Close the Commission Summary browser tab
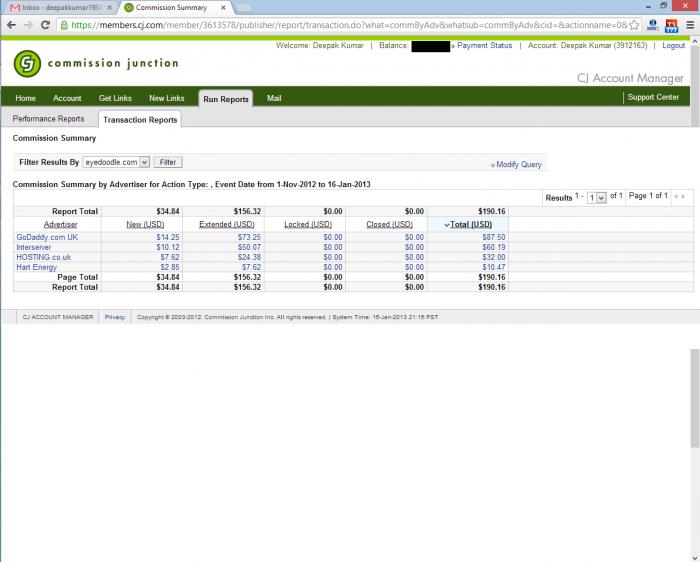Viewport: 700px width, 562px height. 223,8
